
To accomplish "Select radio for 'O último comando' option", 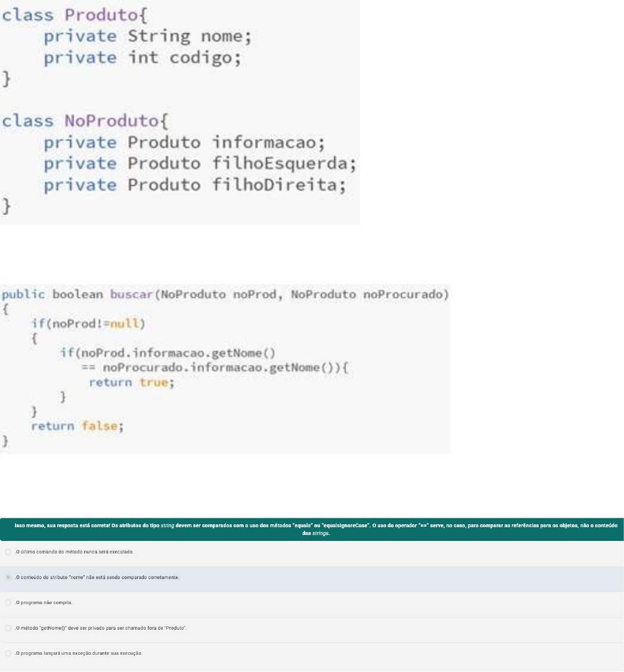I will 7,552.
